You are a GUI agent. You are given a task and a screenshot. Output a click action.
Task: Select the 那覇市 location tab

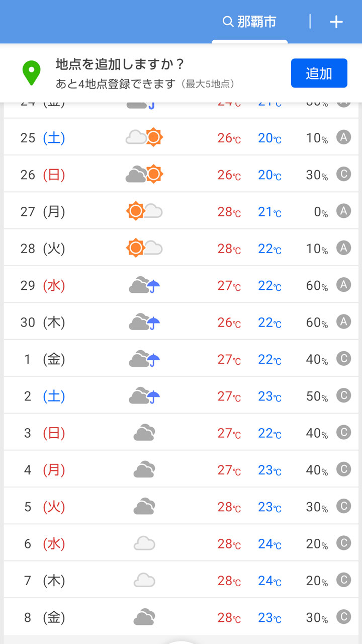(x=256, y=22)
